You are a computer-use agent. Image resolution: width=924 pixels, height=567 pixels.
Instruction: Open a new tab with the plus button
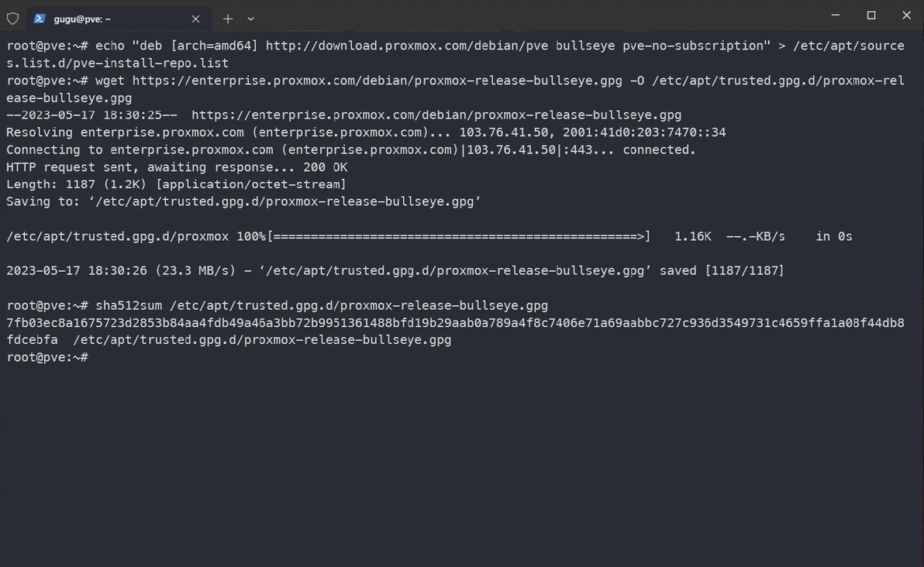pos(228,19)
